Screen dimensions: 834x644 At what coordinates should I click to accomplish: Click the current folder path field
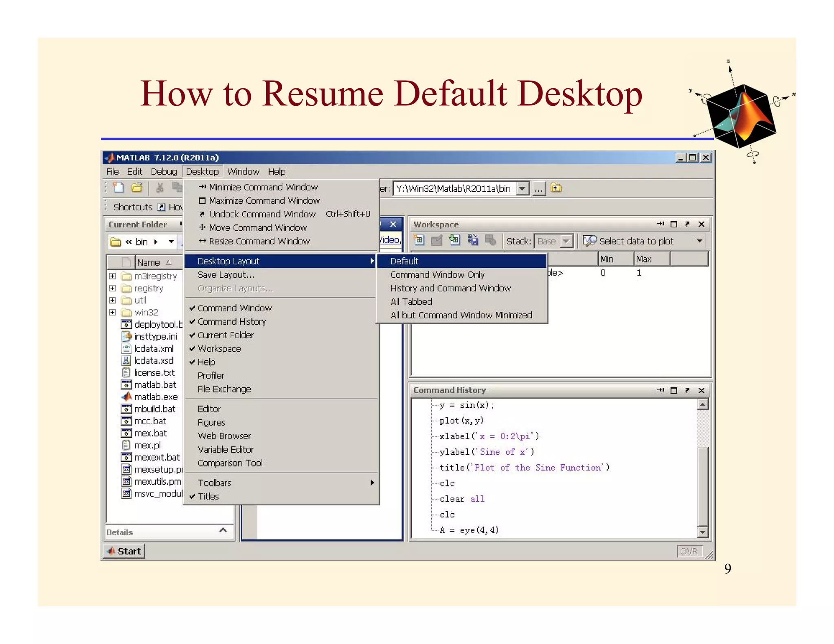(x=454, y=188)
